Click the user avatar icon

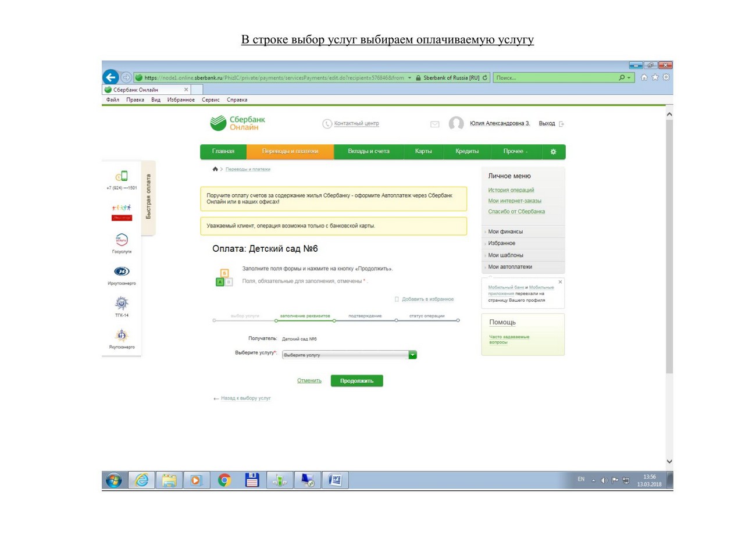457,124
